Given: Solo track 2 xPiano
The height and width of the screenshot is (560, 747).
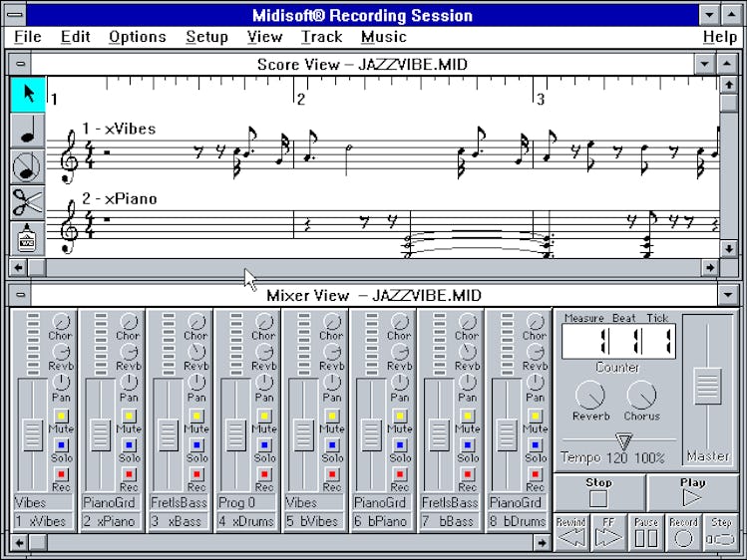Looking at the screenshot, I should coord(129,445).
